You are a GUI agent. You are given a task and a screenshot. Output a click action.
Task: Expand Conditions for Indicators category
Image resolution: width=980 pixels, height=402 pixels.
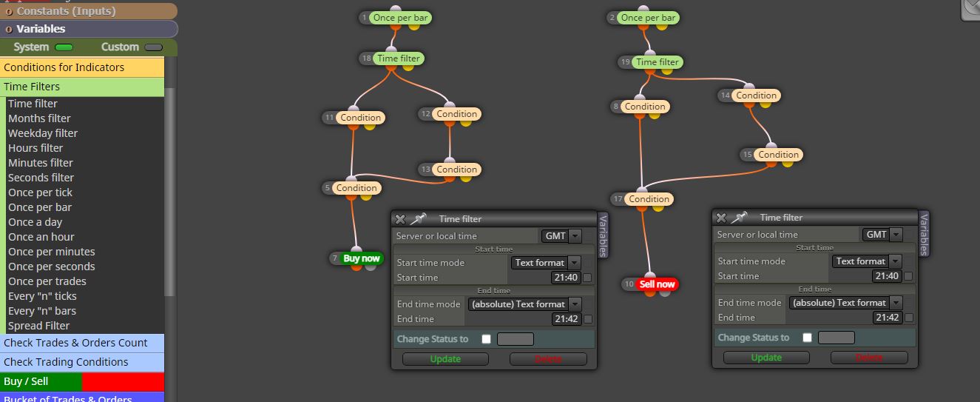(x=81, y=67)
